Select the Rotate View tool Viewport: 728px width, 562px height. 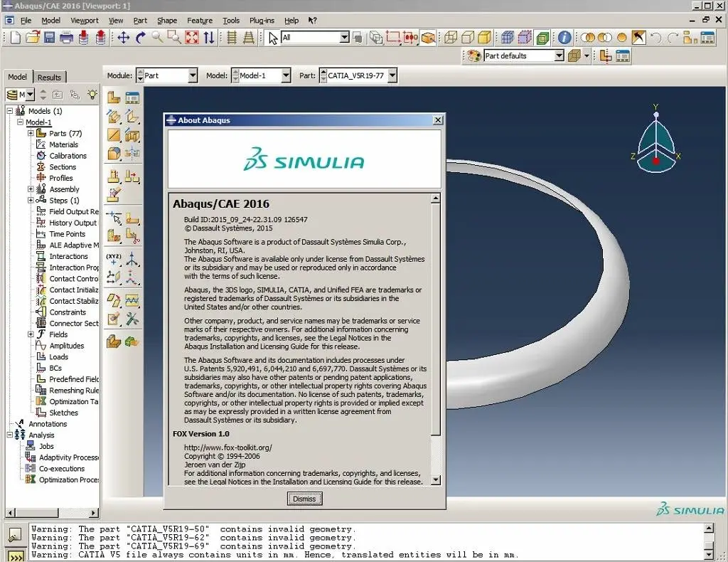pos(140,36)
